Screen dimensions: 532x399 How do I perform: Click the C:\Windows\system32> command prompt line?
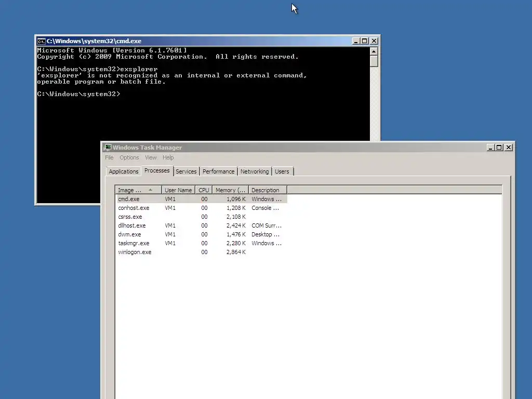coord(79,94)
